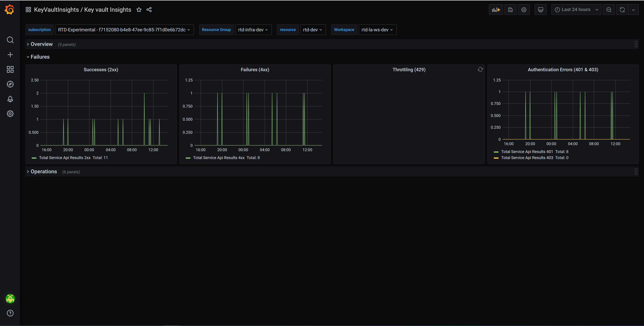The height and width of the screenshot is (326, 644).
Task: Expand the Overview row
Action: (x=41, y=44)
